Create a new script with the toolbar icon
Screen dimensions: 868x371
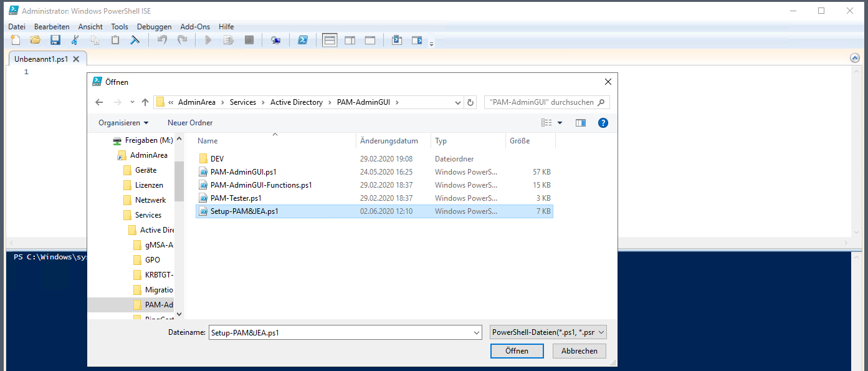point(16,41)
